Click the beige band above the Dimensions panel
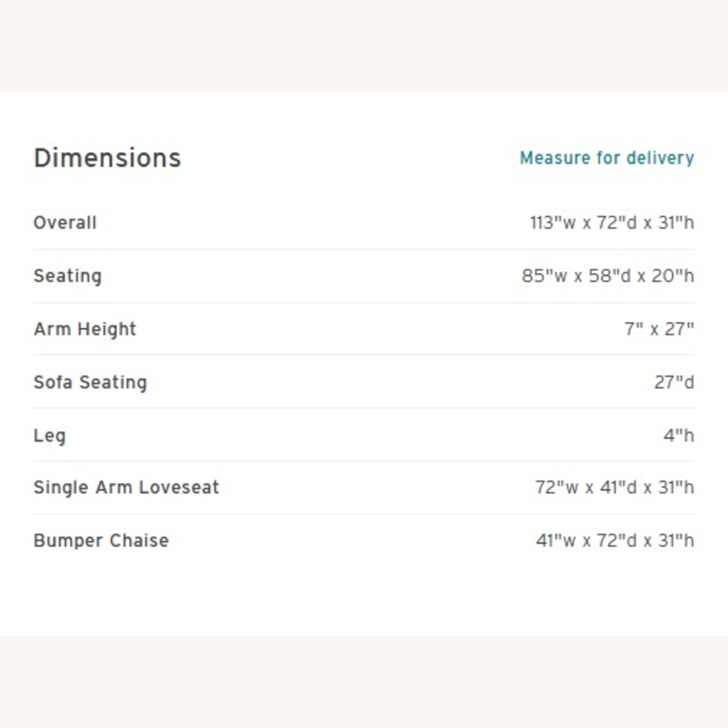The image size is (728, 728). 364,46
